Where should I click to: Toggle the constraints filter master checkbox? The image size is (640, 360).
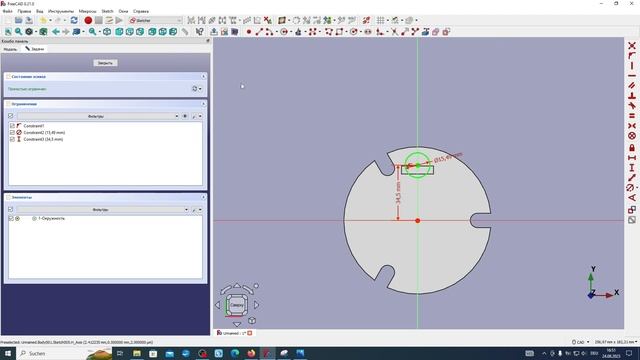tap(11, 116)
